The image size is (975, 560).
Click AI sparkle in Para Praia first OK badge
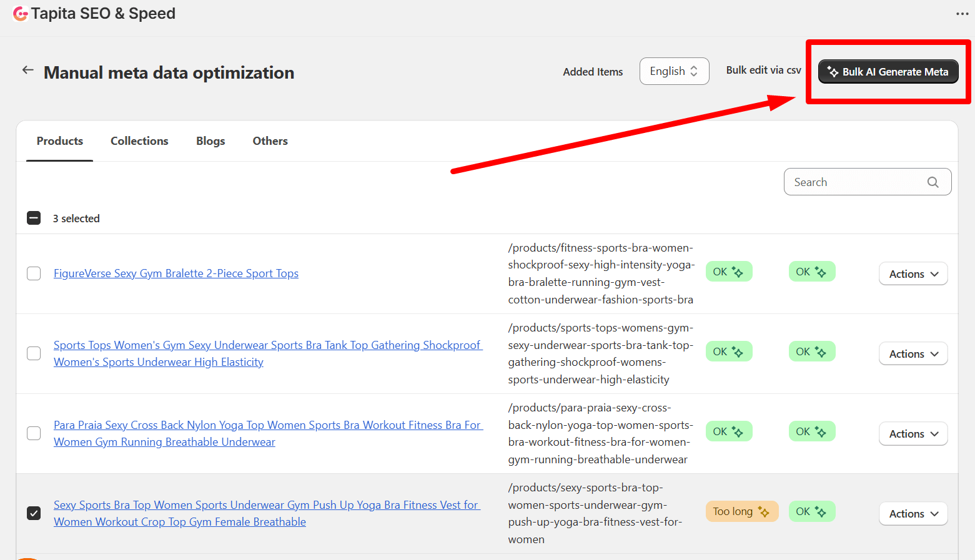738,432
